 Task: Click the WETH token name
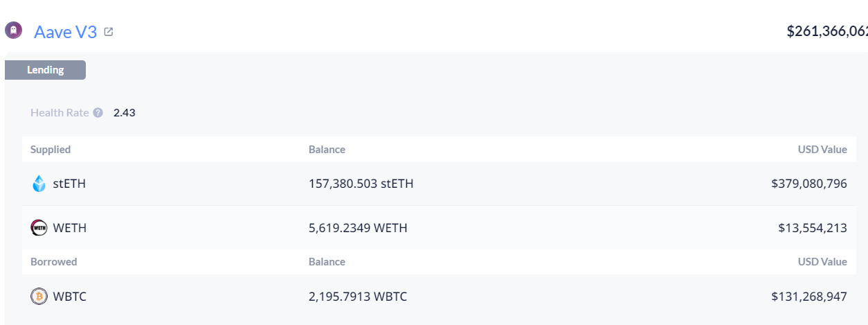[x=70, y=227]
